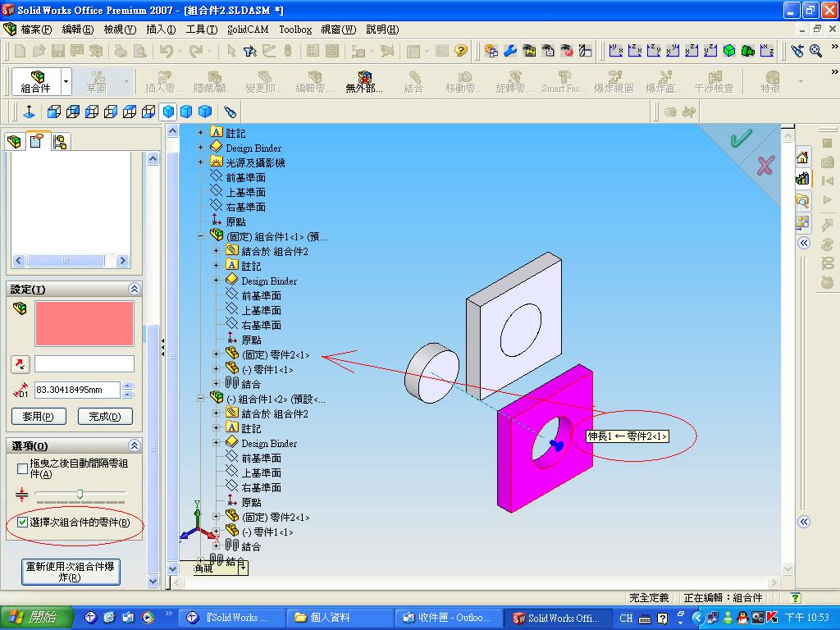This screenshot has height=630, width=840.
Task: Switch to 個人資料 taskbar window
Action: coord(340,618)
